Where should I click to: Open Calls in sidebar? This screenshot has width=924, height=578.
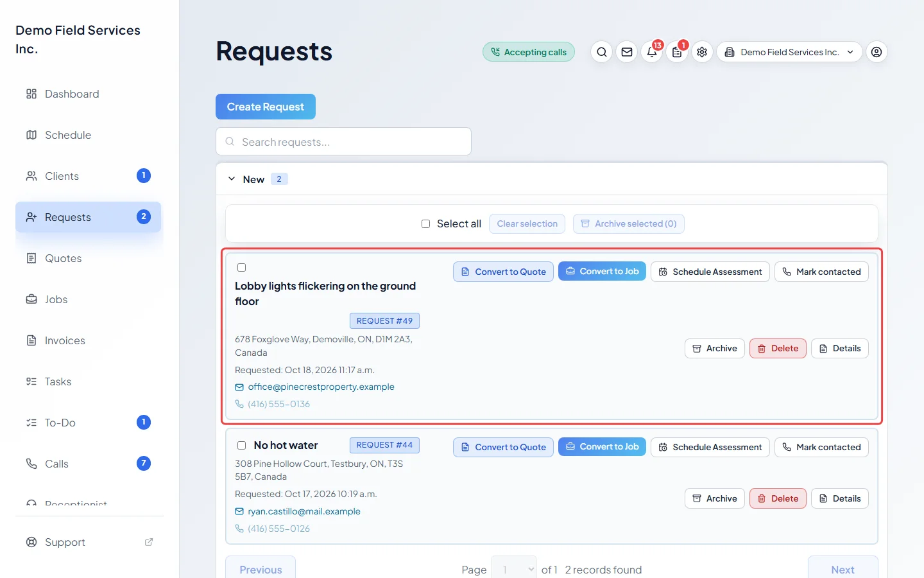[89, 464]
